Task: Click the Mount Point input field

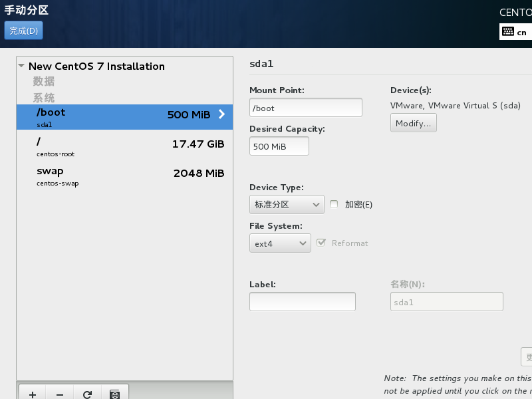Action: (x=306, y=108)
